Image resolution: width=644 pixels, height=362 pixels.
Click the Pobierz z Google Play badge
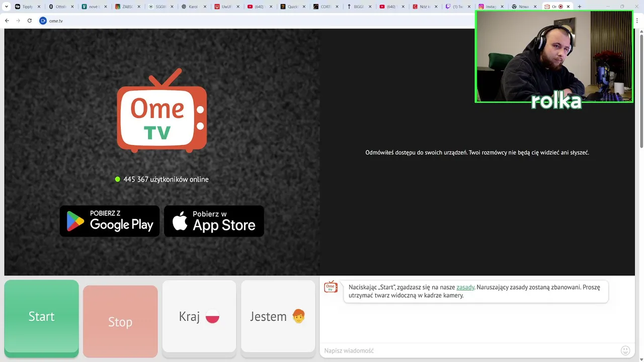[x=110, y=221]
